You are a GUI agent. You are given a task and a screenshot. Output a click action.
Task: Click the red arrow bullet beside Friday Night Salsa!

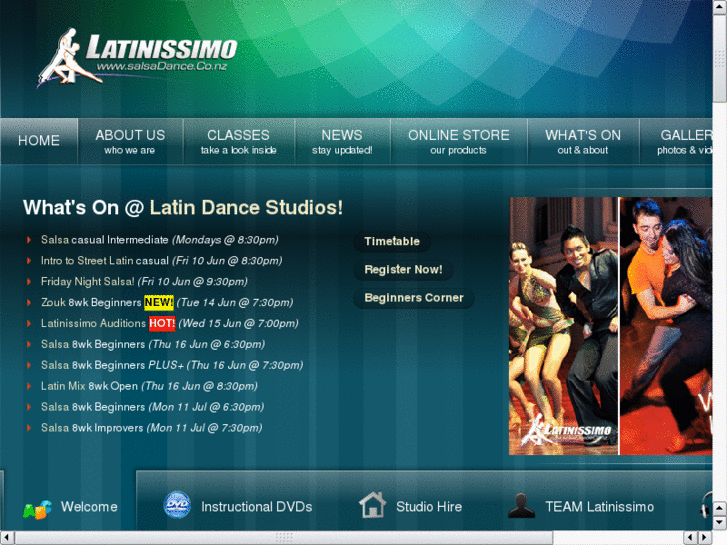[x=29, y=282]
